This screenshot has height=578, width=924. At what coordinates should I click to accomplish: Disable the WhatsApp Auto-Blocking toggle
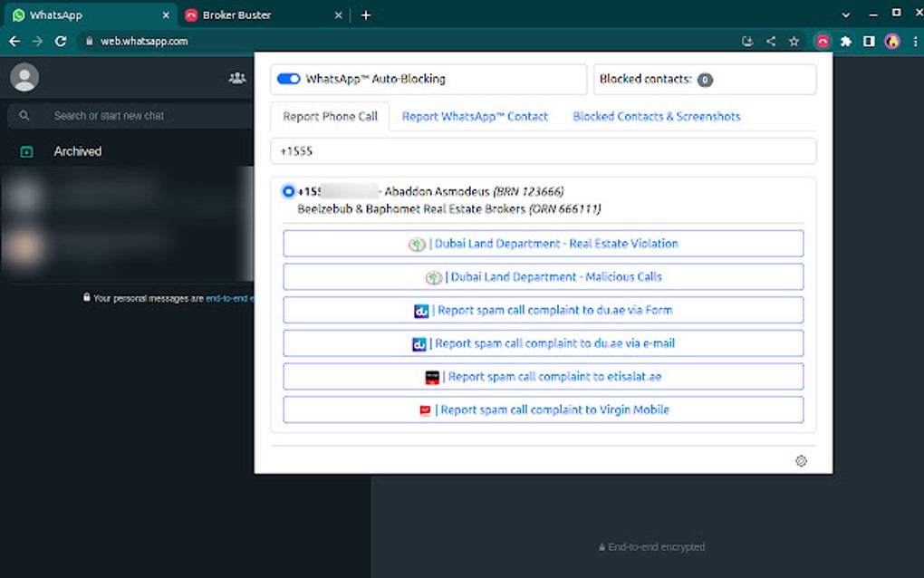pos(288,79)
